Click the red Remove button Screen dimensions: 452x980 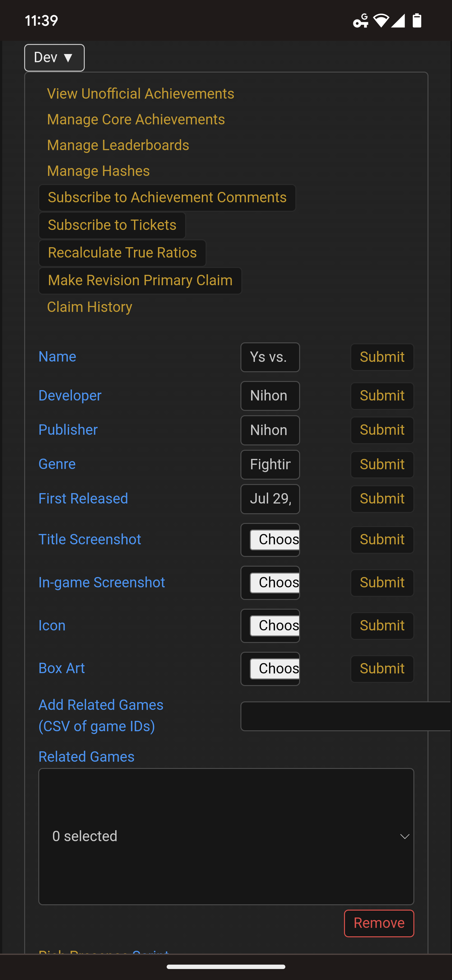tap(379, 923)
